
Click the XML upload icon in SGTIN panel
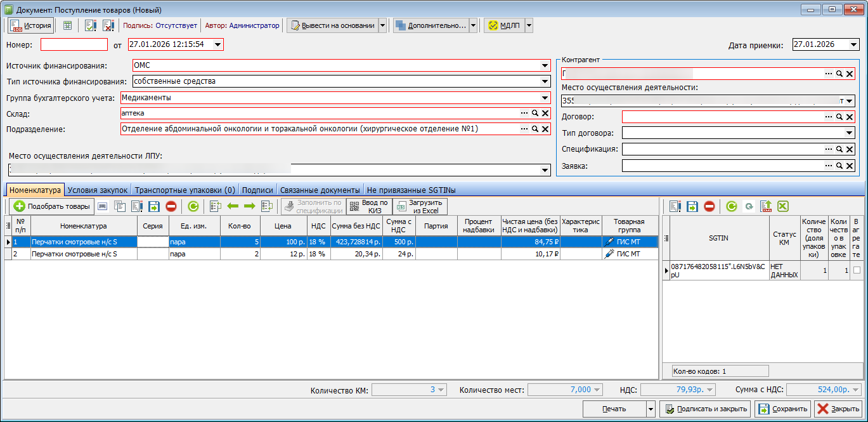coord(766,206)
